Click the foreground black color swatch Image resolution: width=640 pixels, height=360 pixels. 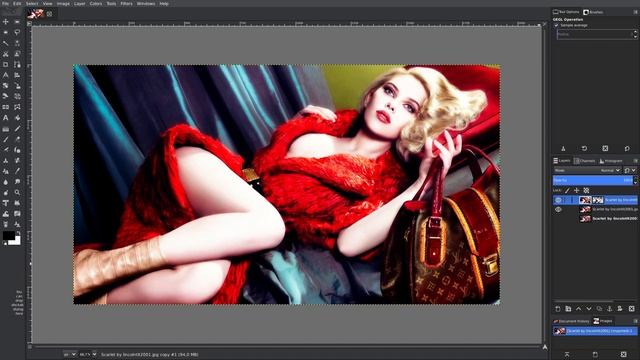(8, 236)
